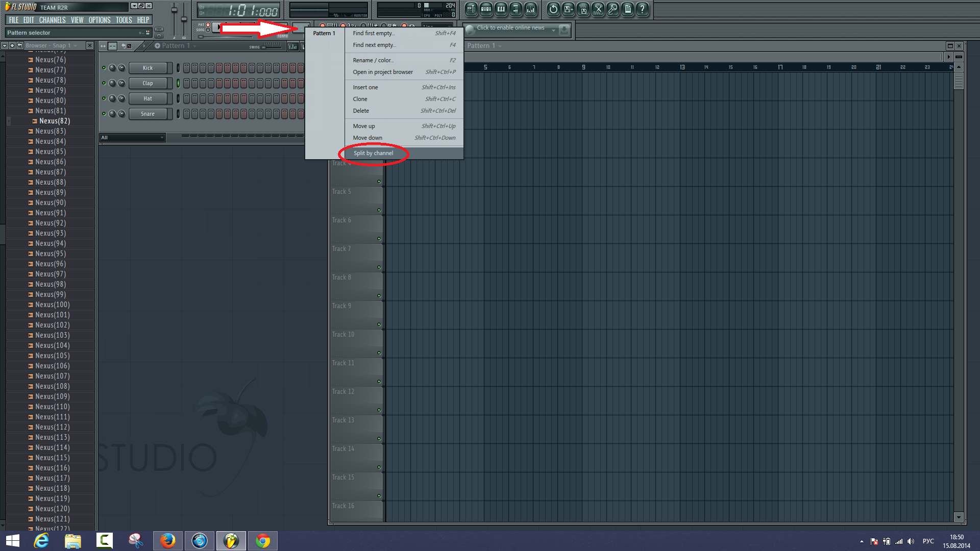Open the Playlist view icon
The height and width of the screenshot is (551, 980).
(471, 9)
